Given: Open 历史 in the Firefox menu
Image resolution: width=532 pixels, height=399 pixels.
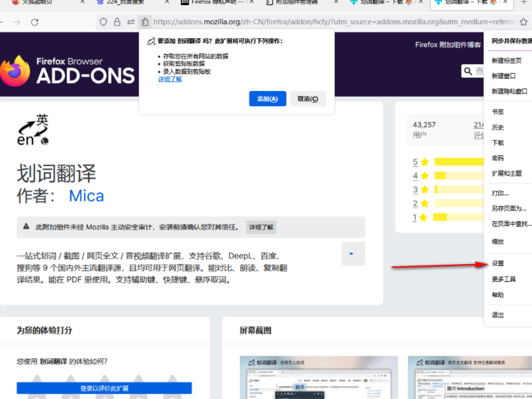Looking at the screenshot, I should click(x=498, y=128).
